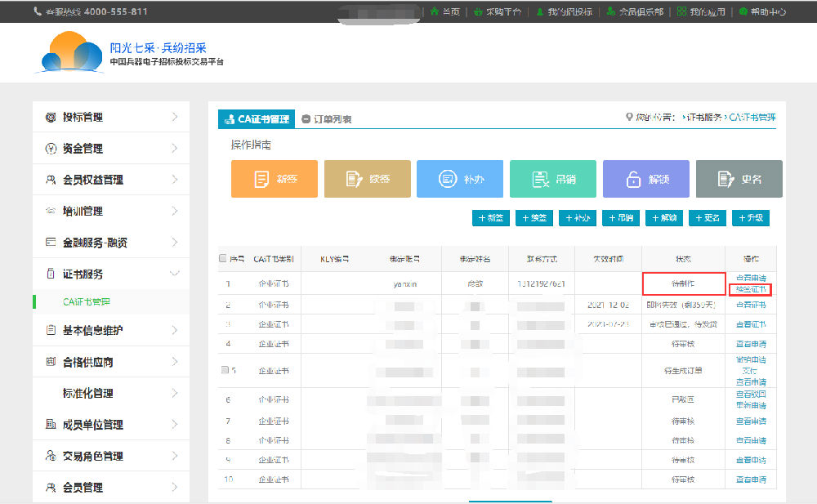Switch to the CA证书管理 tab

coord(257,118)
